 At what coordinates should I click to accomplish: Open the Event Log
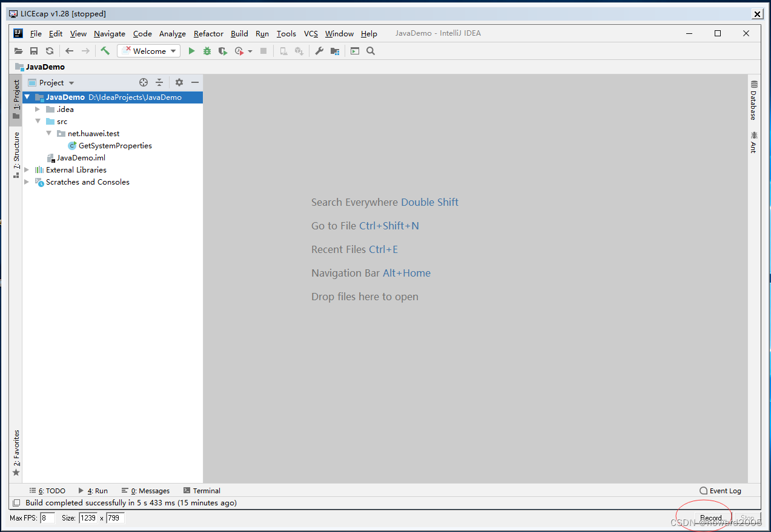click(x=720, y=491)
